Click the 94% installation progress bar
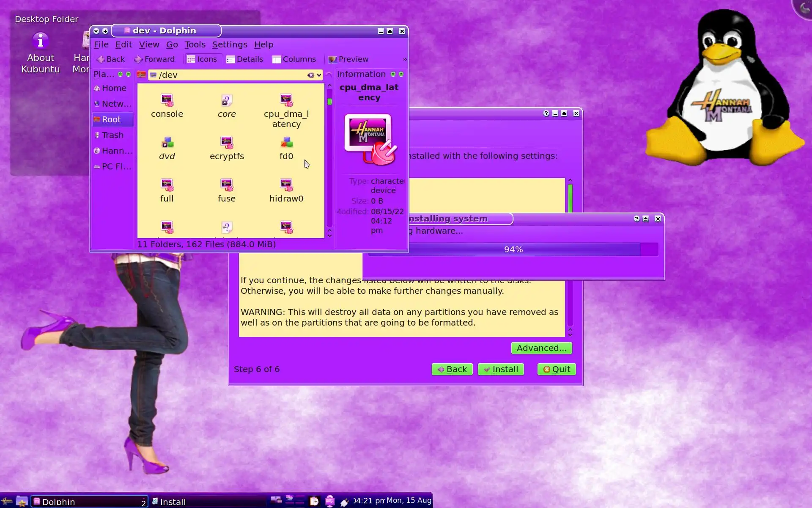The image size is (812, 508). (513, 249)
